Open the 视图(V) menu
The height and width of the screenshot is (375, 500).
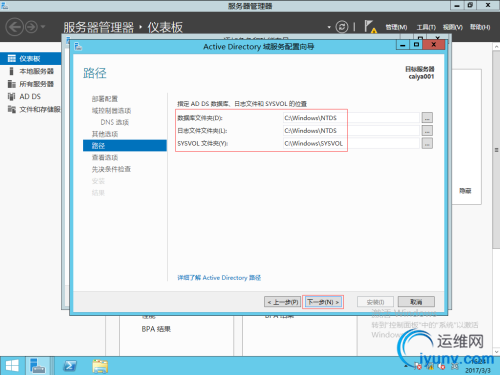click(x=453, y=27)
